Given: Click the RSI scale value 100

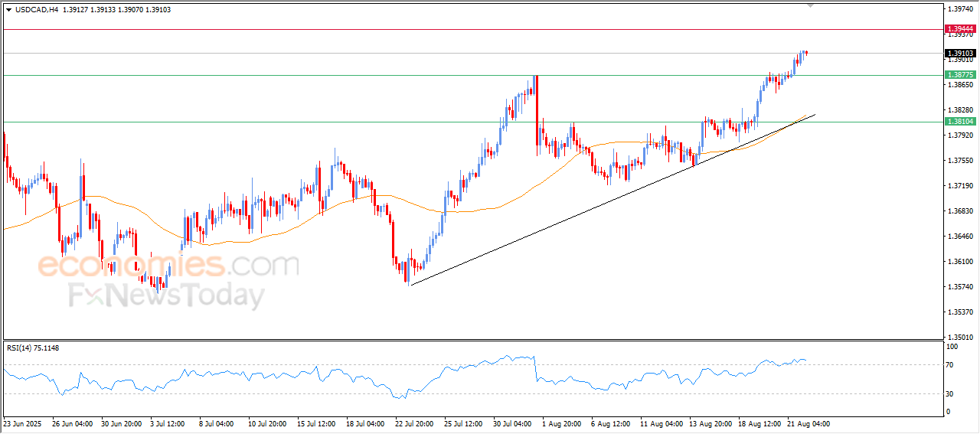Looking at the screenshot, I should [953, 347].
